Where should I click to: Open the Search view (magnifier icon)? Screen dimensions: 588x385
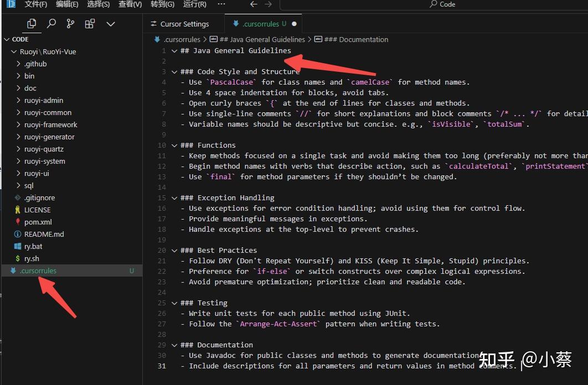51,24
